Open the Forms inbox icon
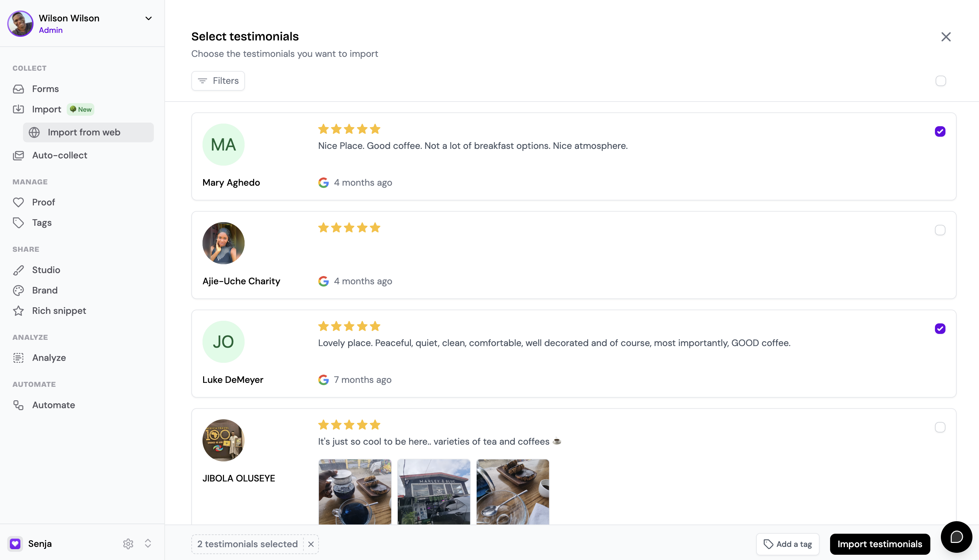This screenshot has height=560, width=979. coord(18,89)
